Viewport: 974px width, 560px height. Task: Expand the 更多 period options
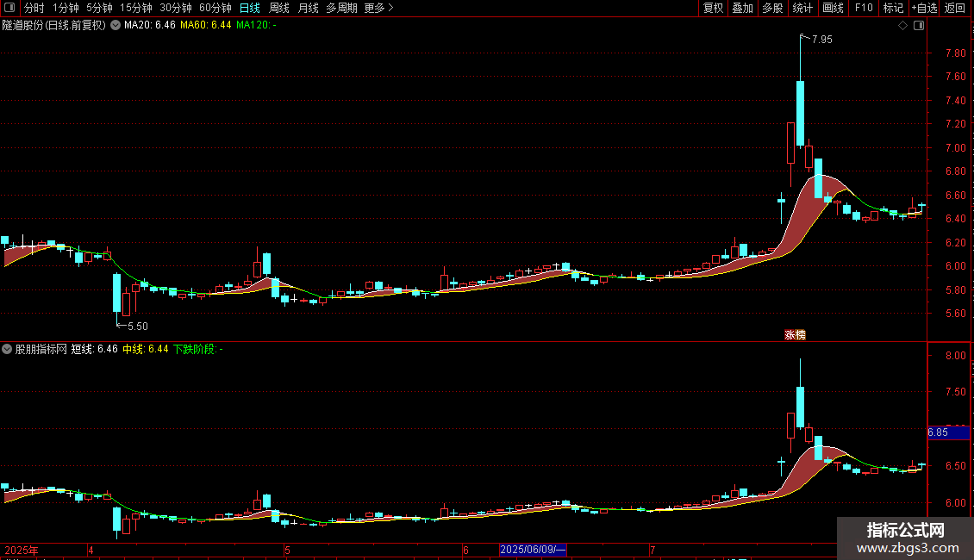click(379, 8)
